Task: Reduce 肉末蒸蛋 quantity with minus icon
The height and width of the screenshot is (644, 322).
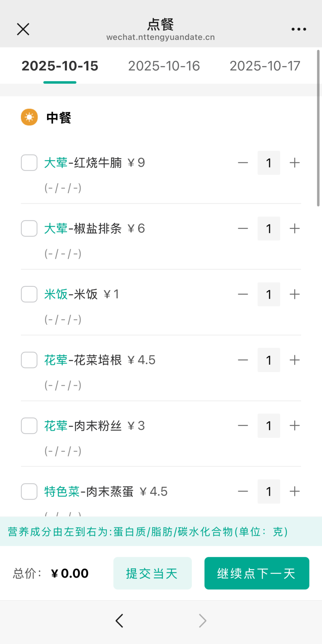Action: click(x=243, y=491)
